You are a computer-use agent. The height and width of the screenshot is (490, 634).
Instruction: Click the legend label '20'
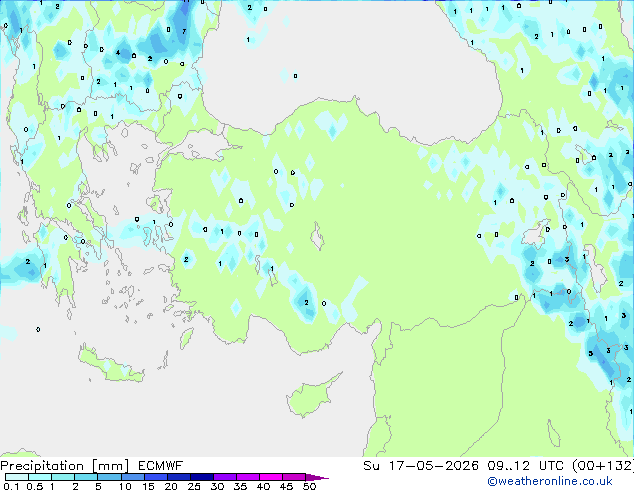(x=171, y=486)
